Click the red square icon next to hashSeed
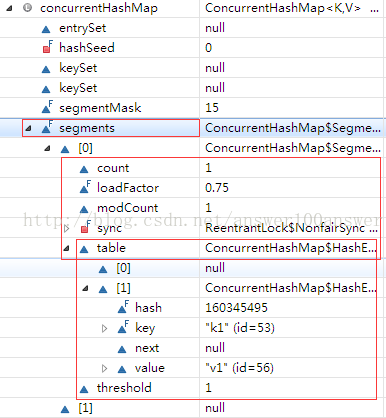The width and height of the screenshot is (386, 418). pyautogui.click(x=48, y=47)
